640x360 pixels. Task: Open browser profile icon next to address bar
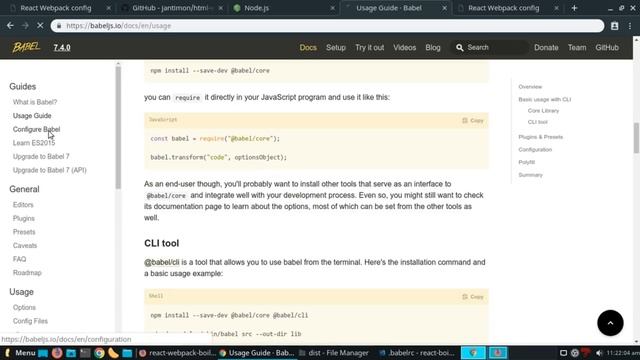(614, 26)
